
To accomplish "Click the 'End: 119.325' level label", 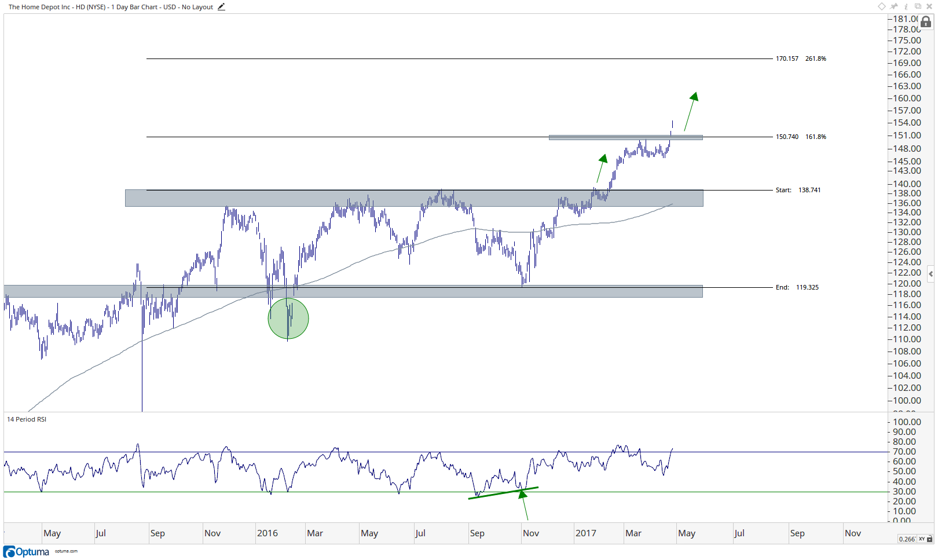I will tap(797, 287).
